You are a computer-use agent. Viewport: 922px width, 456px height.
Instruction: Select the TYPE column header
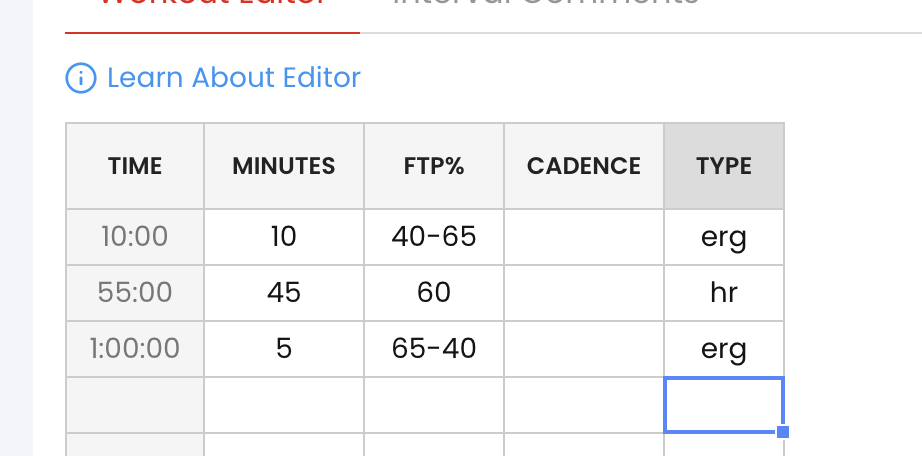pyautogui.click(x=724, y=166)
